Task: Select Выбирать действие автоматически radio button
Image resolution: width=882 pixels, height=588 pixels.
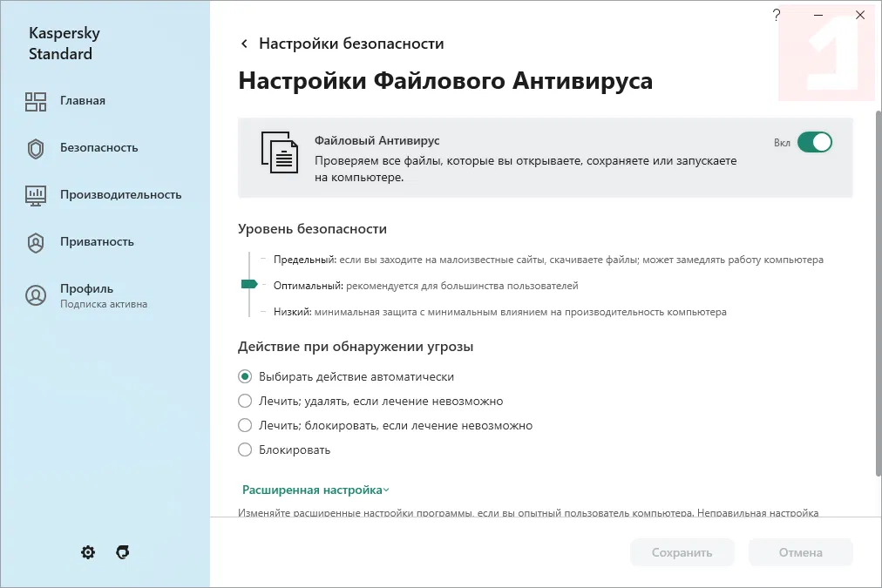Action: (x=245, y=376)
